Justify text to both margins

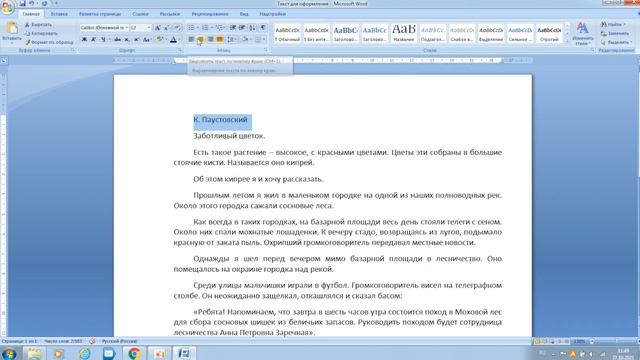[x=220, y=40]
